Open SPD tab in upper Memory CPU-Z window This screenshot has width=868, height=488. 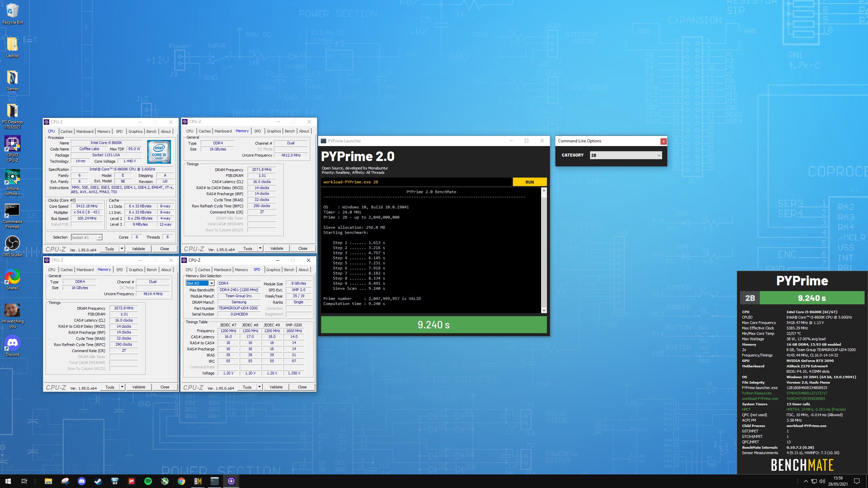[258, 131]
